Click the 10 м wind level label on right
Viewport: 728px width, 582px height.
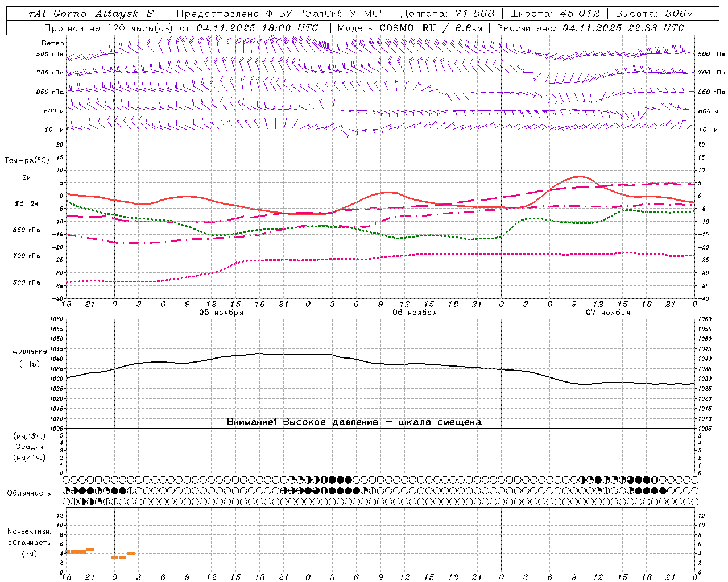pos(708,130)
